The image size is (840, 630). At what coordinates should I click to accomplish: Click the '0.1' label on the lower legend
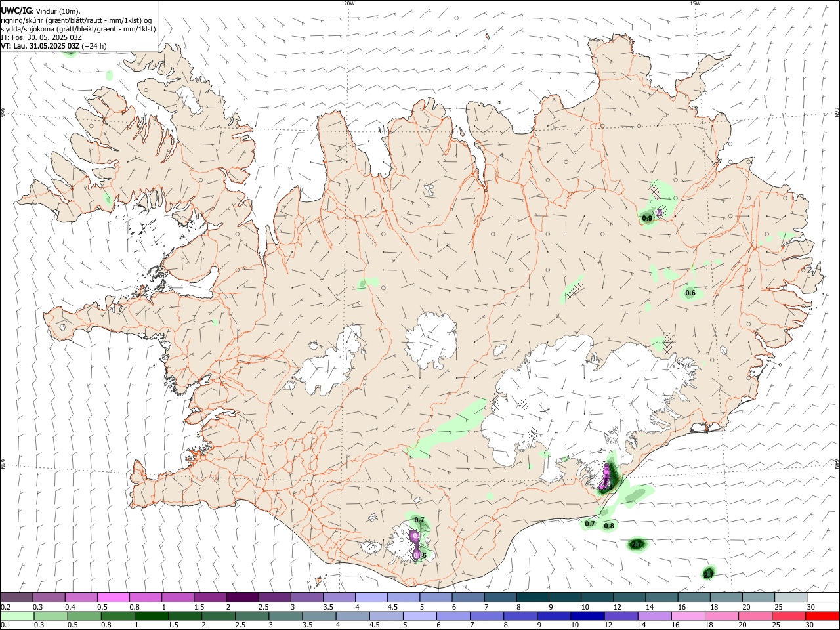tap(5, 625)
